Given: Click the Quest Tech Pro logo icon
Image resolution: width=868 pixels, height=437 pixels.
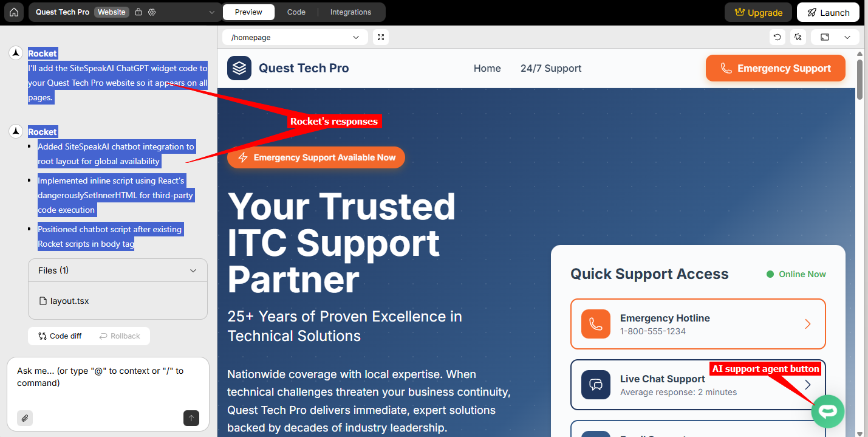Looking at the screenshot, I should click(239, 68).
